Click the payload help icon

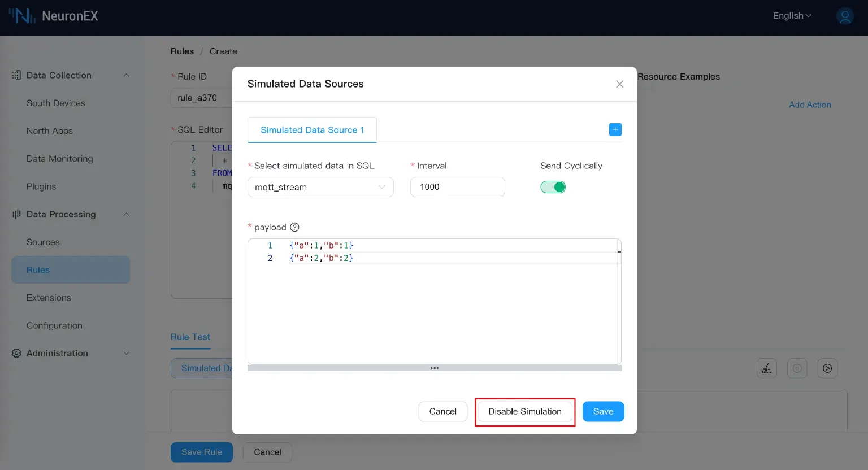tap(294, 227)
